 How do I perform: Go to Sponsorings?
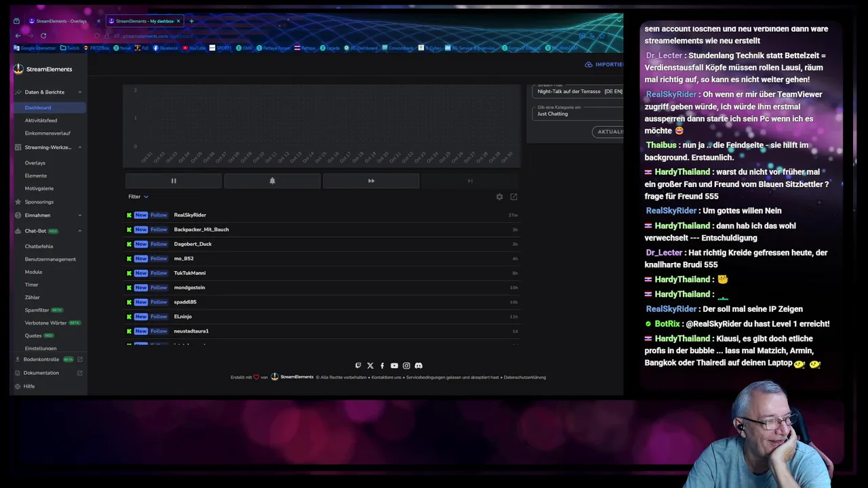[39, 202]
